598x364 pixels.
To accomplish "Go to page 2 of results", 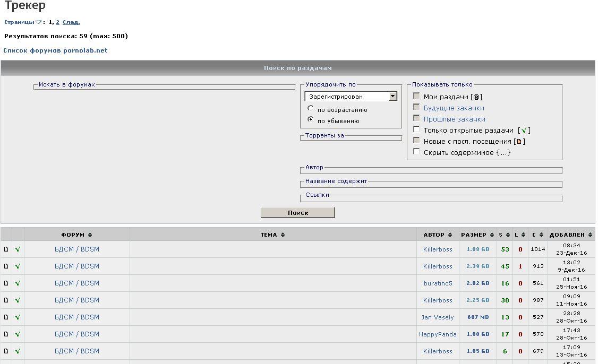I will coord(58,22).
